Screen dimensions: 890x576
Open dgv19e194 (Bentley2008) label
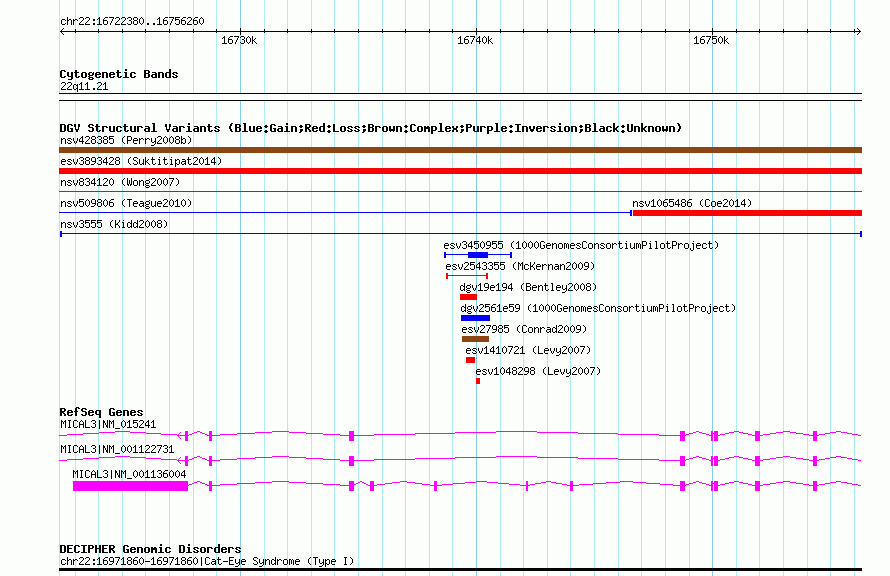(x=528, y=287)
